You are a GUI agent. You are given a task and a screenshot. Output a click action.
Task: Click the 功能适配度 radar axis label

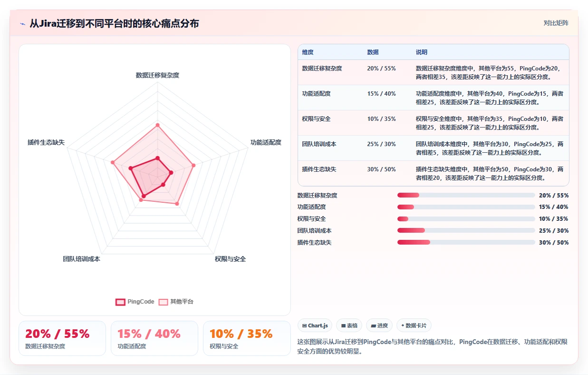coord(266,142)
